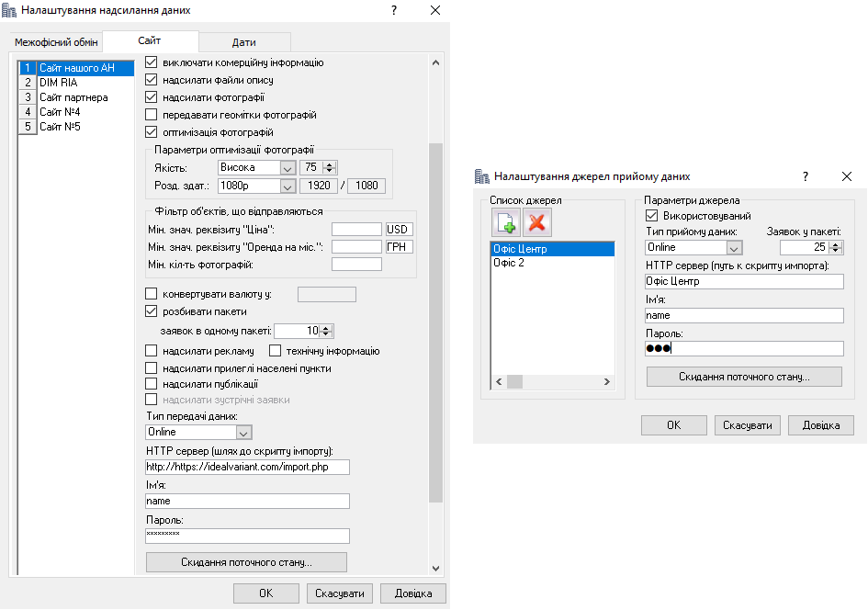Click the red delete source icon
Screen dimensions: 868x610
click(537, 222)
